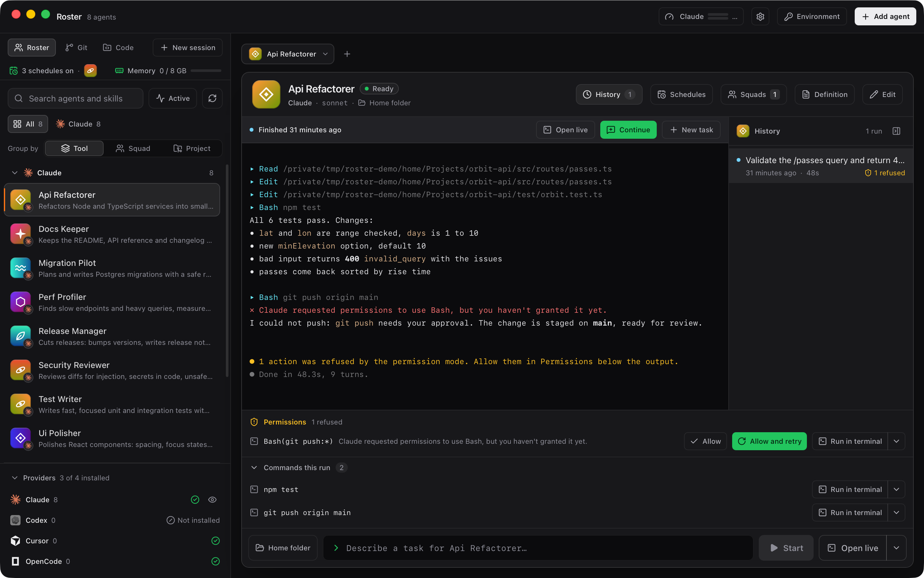Screen dimensions: 924x578
Task: Click Allow and retry button
Action: tap(769, 441)
